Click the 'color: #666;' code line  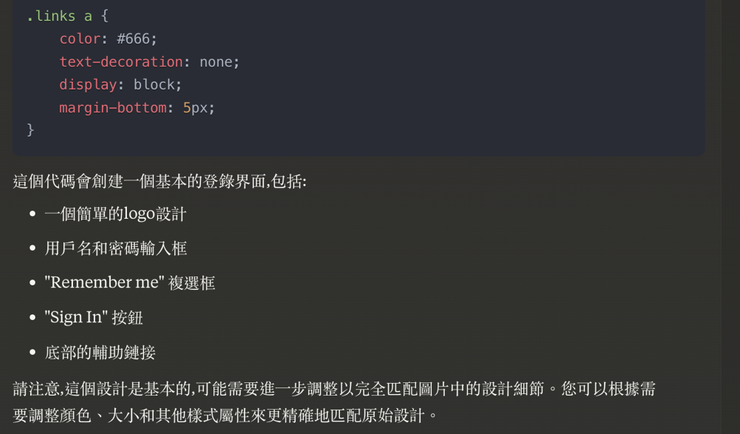pyautogui.click(x=108, y=39)
